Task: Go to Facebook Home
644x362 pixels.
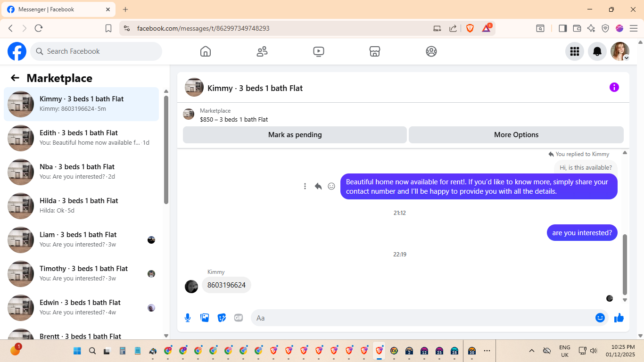Action: [x=206, y=51]
